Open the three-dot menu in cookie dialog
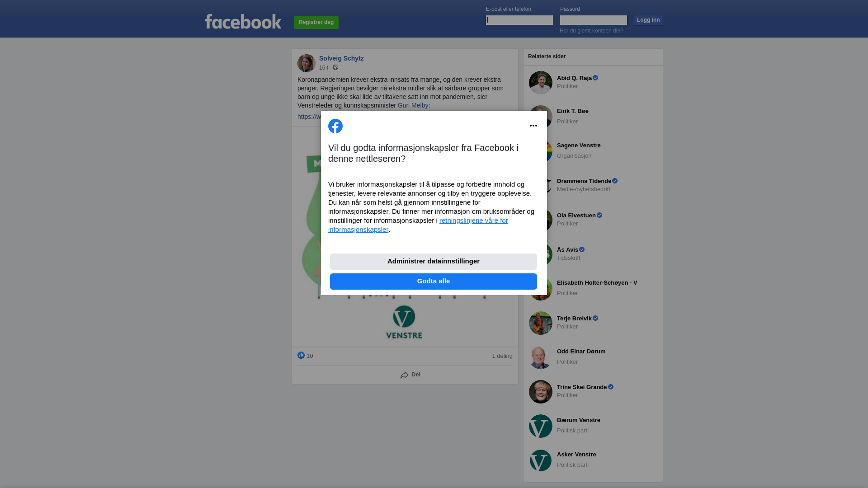 [533, 126]
